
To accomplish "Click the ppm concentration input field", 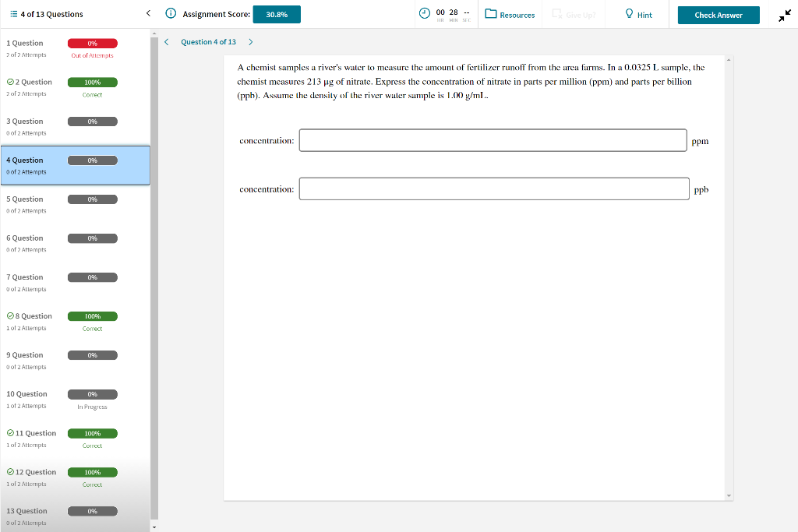I will [x=493, y=140].
